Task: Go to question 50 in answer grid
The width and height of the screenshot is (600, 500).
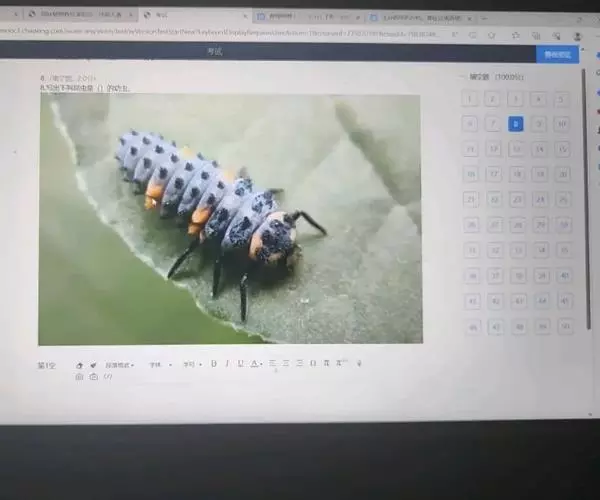Action: [x=565, y=326]
